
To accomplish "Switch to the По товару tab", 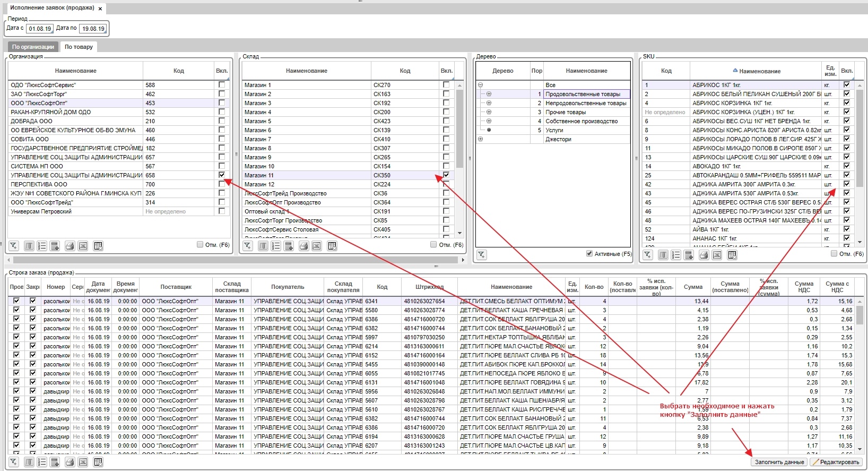I will point(79,47).
